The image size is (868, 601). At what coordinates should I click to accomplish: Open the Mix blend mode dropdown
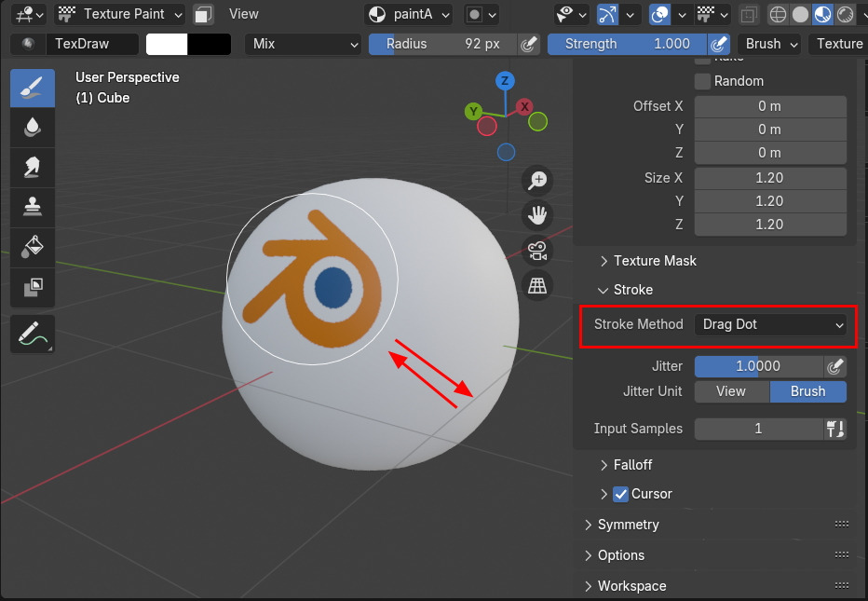[x=303, y=44]
